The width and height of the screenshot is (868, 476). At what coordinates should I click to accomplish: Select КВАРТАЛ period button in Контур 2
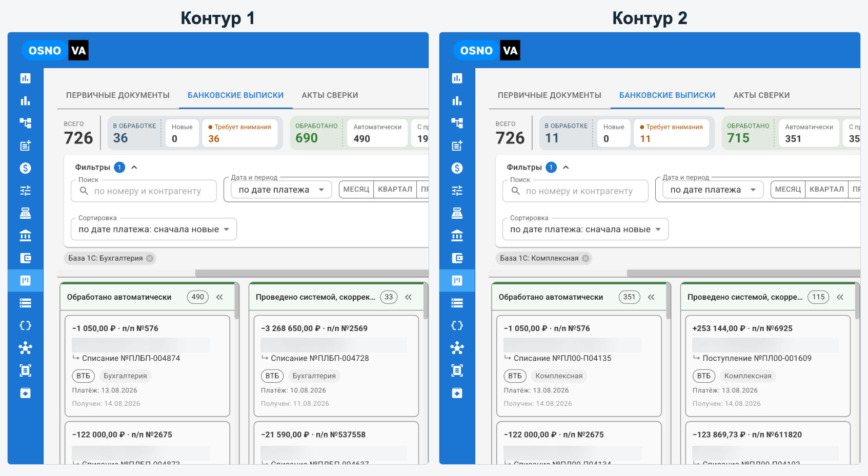[x=826, y=189]
